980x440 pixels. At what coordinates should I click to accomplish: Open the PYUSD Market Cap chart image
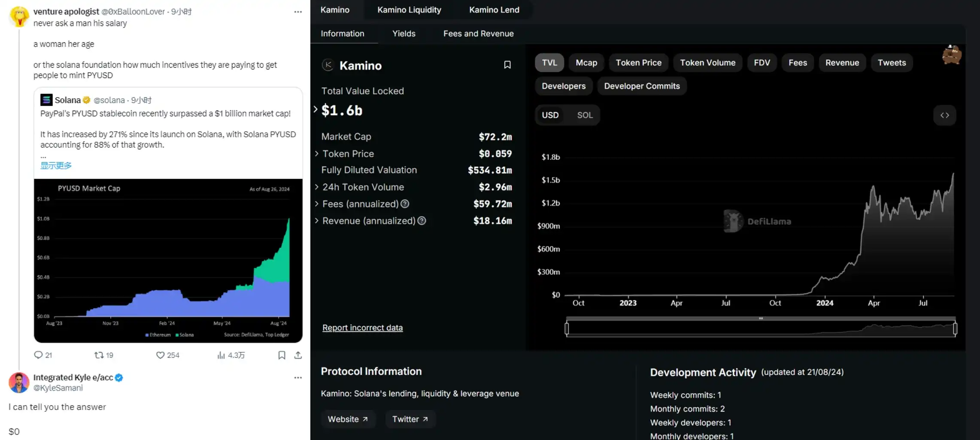[168, 261]
